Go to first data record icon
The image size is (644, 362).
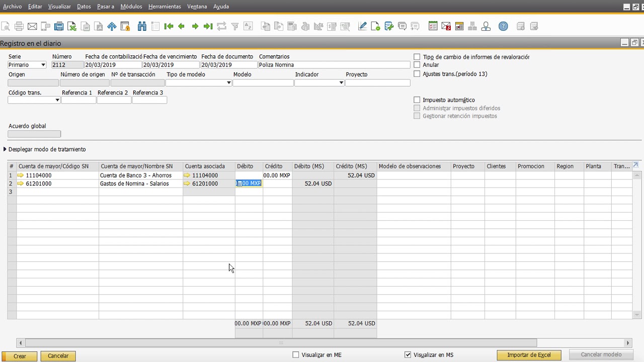tap(169, 26)
